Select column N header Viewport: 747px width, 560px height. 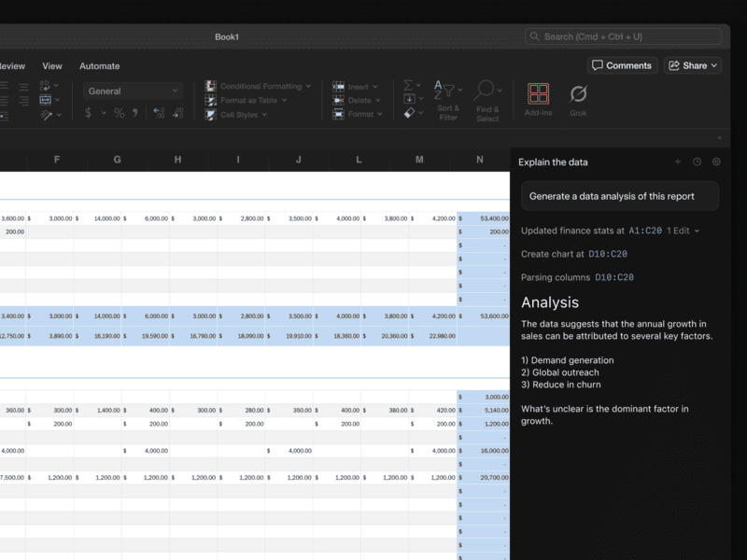[x=480, y=160]
